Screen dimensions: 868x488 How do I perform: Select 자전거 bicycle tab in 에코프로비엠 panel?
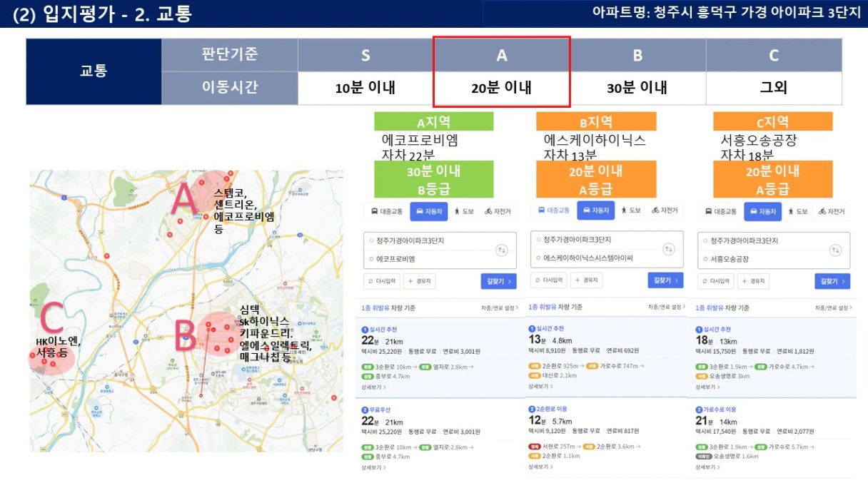[498, 211]
